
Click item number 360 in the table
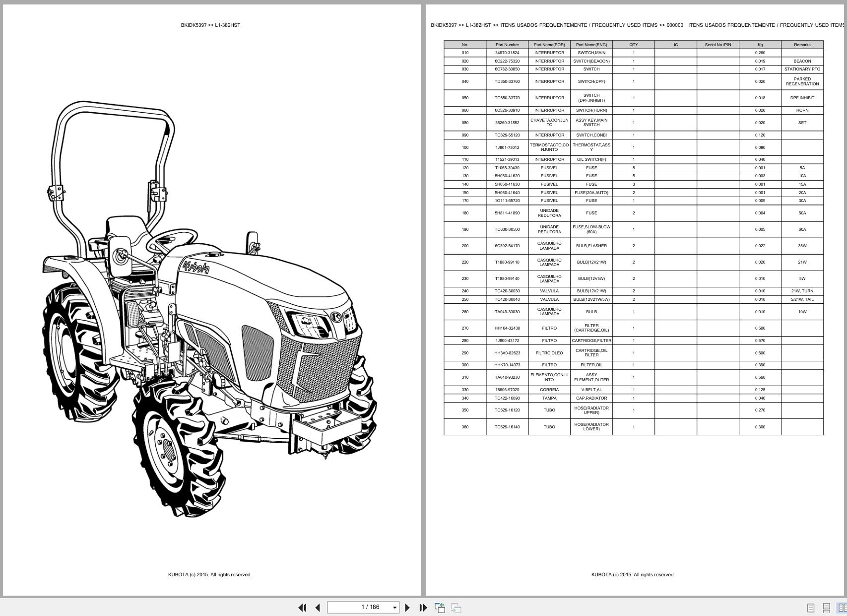(x=465, y=427)
